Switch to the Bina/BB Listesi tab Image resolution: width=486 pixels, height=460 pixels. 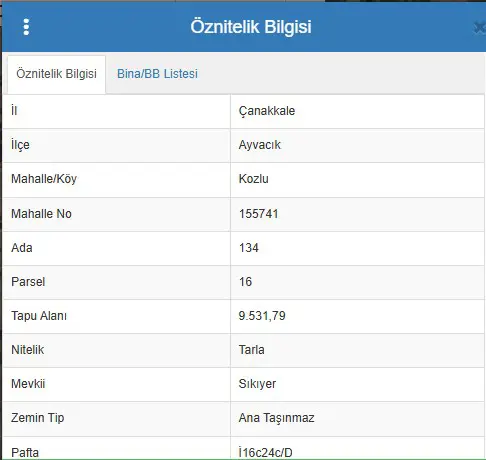[157, 74]
